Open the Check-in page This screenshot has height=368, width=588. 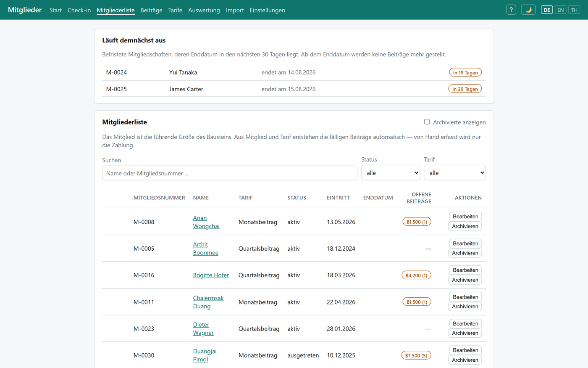coord(79,10)
